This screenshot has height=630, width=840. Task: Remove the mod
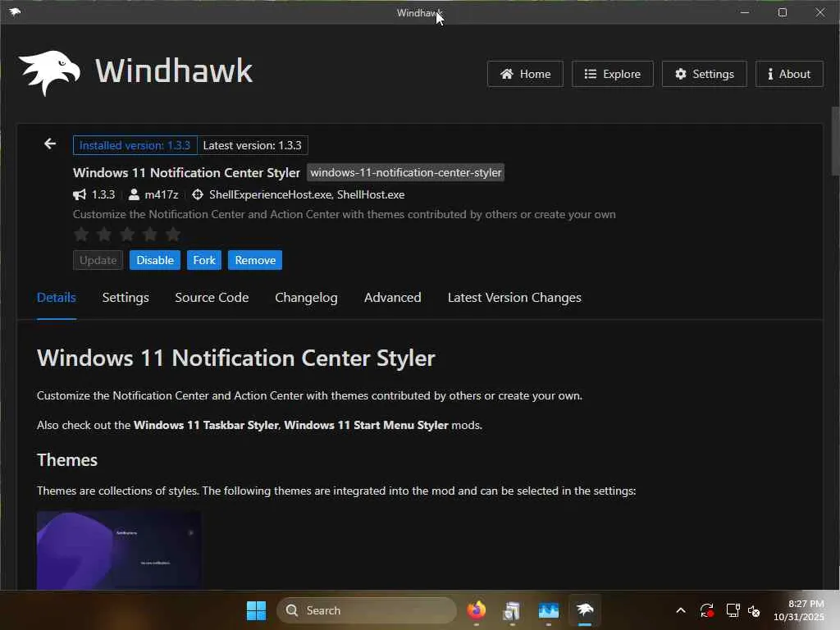point(255,260)
